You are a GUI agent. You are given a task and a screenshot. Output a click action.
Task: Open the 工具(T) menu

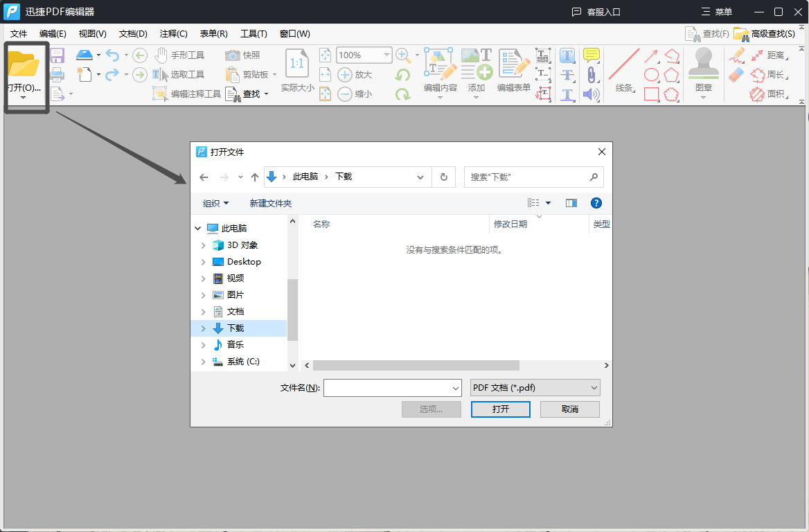254,33
